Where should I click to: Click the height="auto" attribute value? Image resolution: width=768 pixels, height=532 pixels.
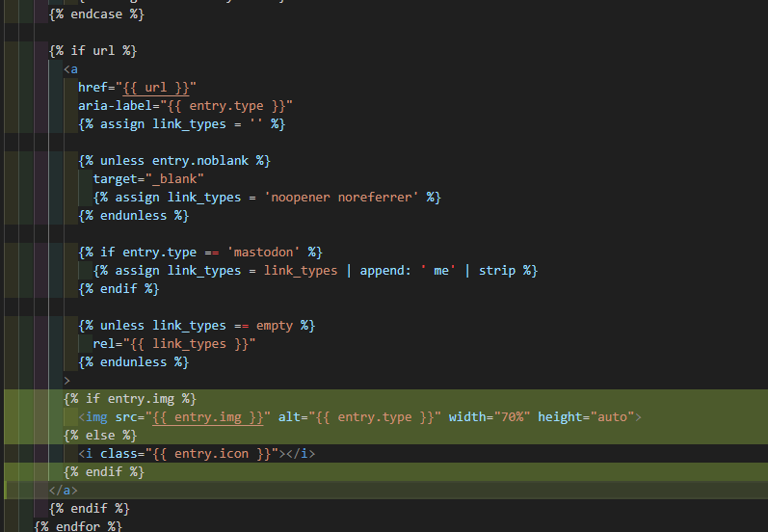tap(612, 417)
